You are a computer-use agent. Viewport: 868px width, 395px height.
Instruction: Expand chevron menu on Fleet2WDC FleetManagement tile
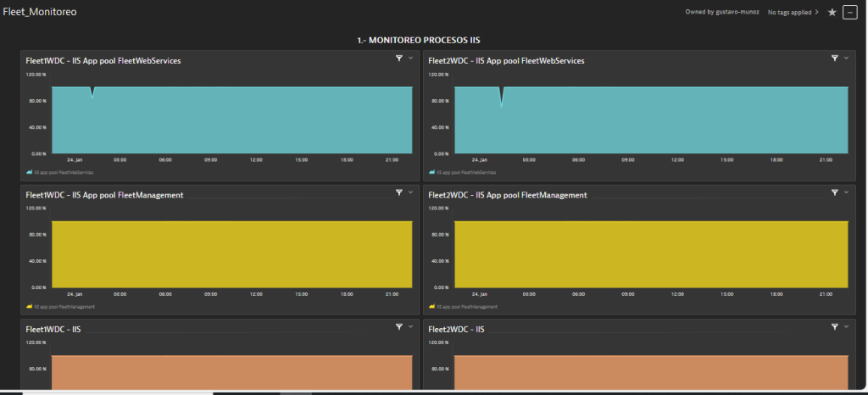point(847,192)
